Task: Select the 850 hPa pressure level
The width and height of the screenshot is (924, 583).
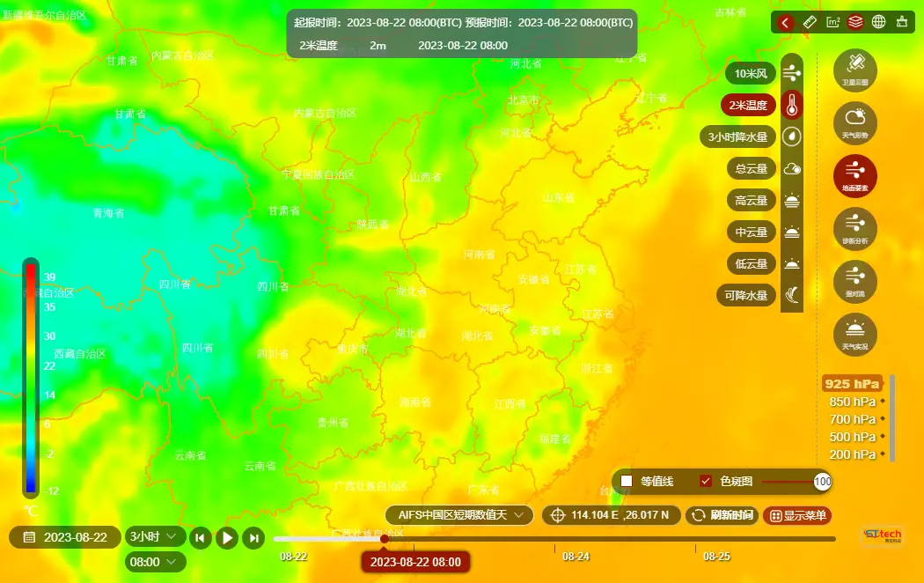Action: [853, 402]
